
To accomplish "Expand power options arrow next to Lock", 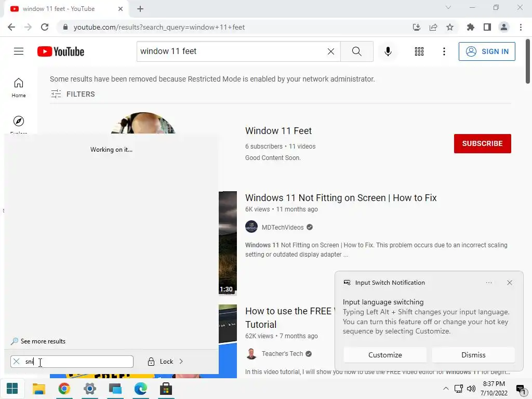I will (181, 362).
